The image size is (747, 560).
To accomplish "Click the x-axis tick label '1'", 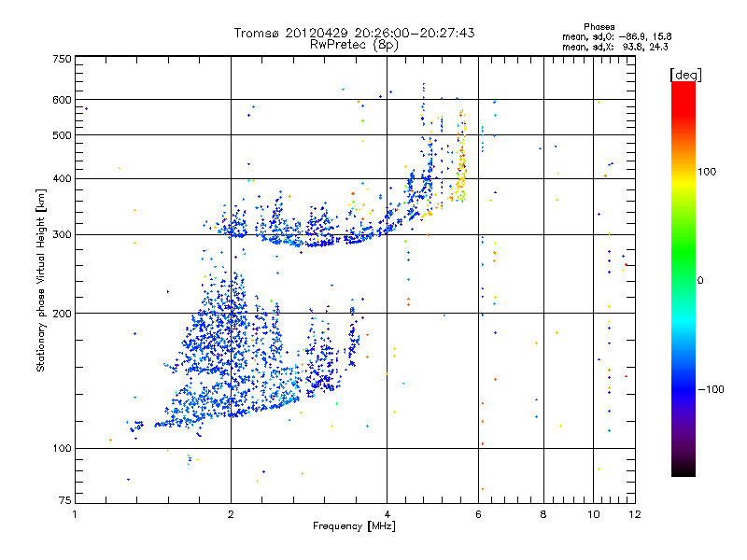I will click(x=75, y=514).
